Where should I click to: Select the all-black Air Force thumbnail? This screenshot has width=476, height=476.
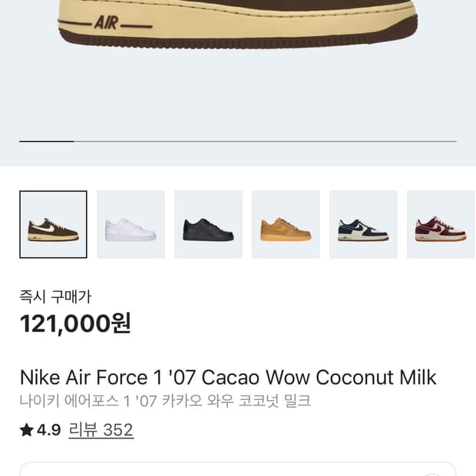tap(208, 224)
